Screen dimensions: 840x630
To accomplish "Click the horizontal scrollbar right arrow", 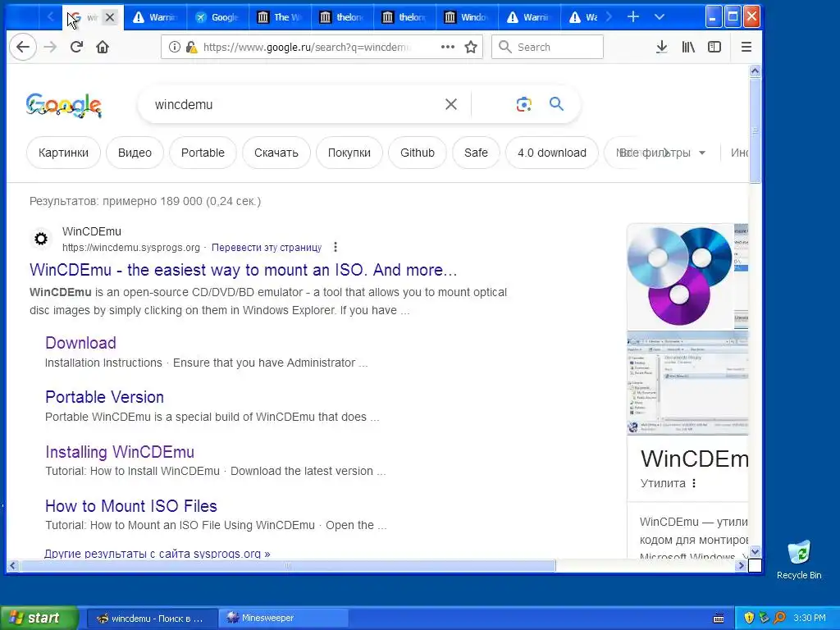I will pos(742,565).
